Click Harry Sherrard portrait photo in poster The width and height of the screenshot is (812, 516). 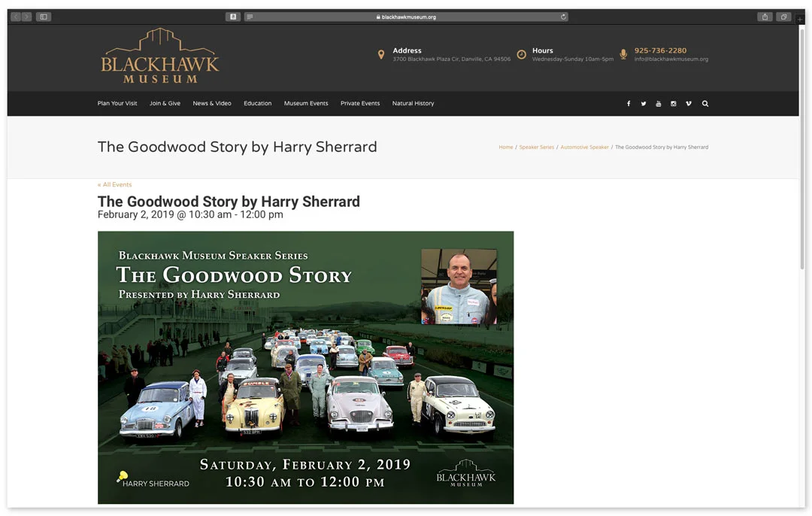[459, 287]
